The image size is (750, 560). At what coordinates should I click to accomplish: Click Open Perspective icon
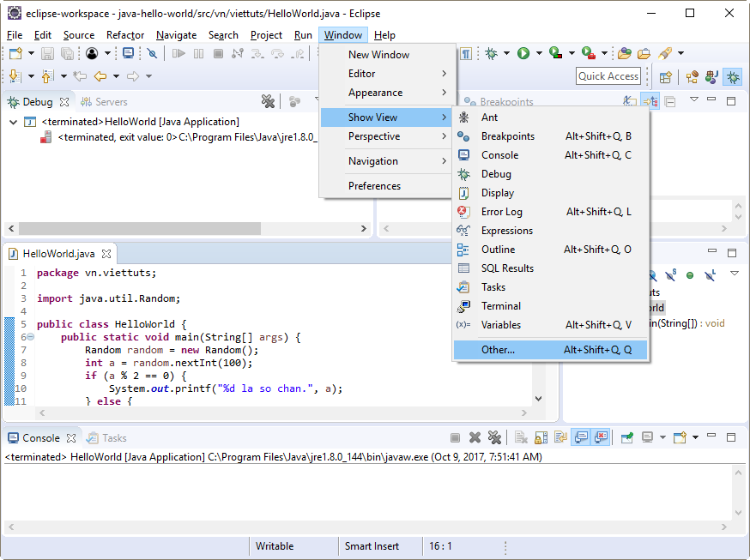[666, 76]
